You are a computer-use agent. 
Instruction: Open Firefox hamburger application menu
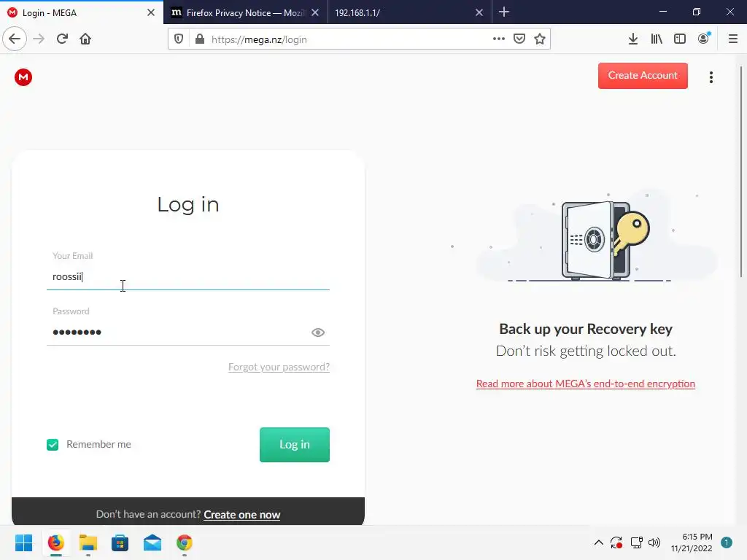click(733, 39)
